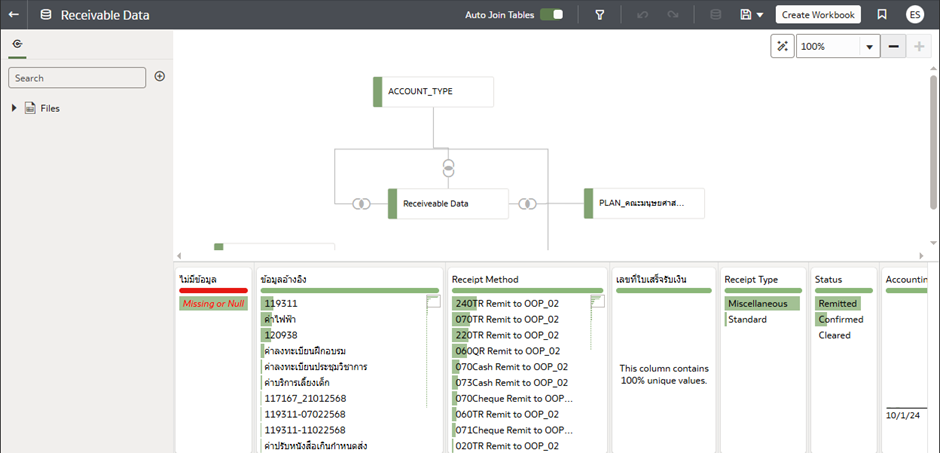Click the Search input field

(78, 78)
